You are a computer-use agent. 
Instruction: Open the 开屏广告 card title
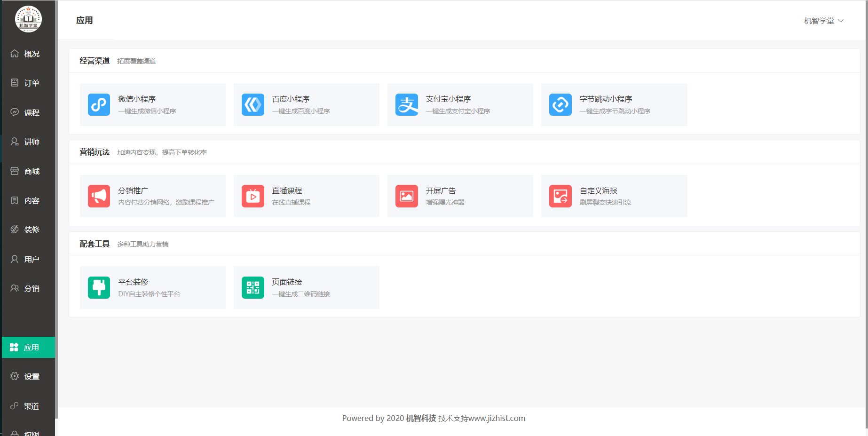tap(441, 190)
